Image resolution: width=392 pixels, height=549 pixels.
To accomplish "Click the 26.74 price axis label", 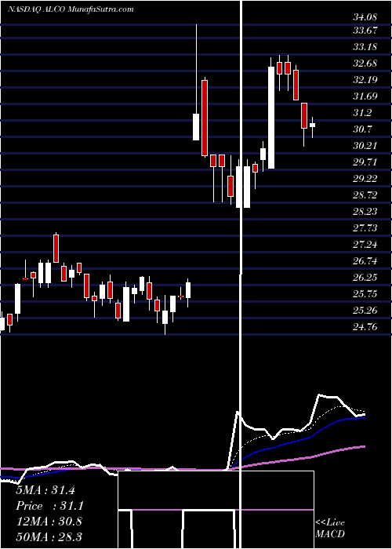I will point(365,261).
